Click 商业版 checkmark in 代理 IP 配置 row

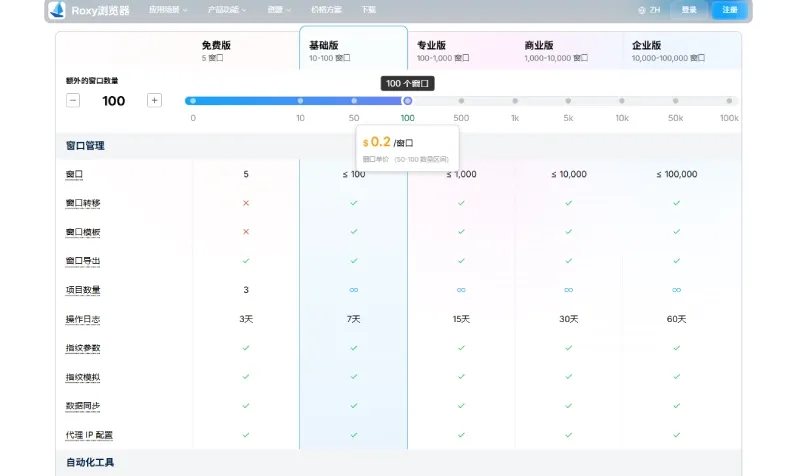tap(568, 435)
